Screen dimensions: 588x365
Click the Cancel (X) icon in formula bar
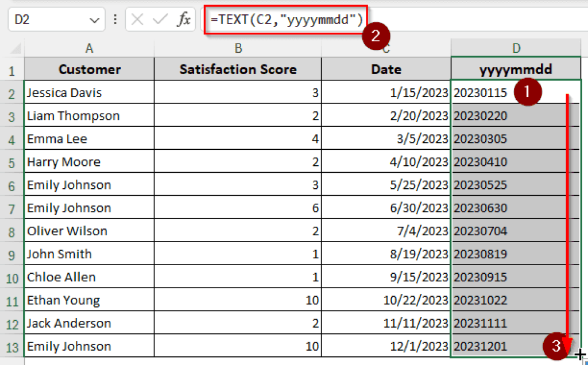point(138,19)
